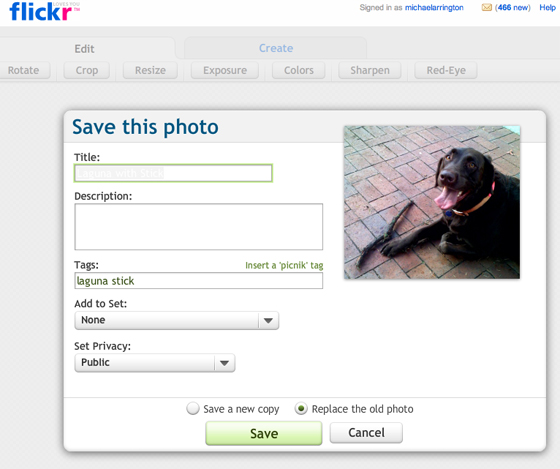Click the Flickr logo
Screen dimensions: 560x469
(44, 11)
